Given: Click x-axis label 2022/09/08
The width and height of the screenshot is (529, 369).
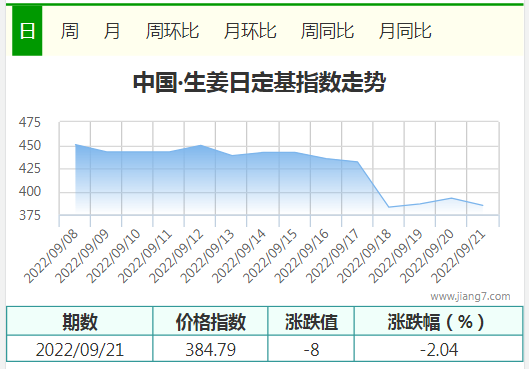Looking at the screenshot, I should pos(51,256).
